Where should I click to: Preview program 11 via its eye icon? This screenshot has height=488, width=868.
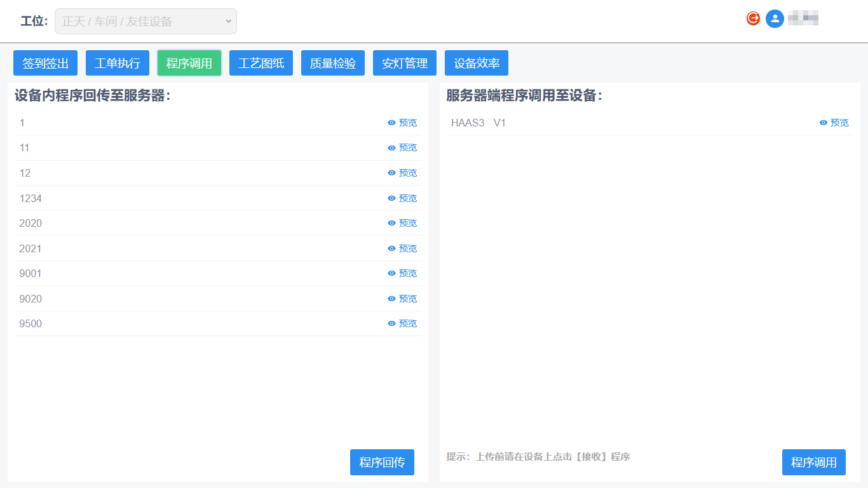391,148
